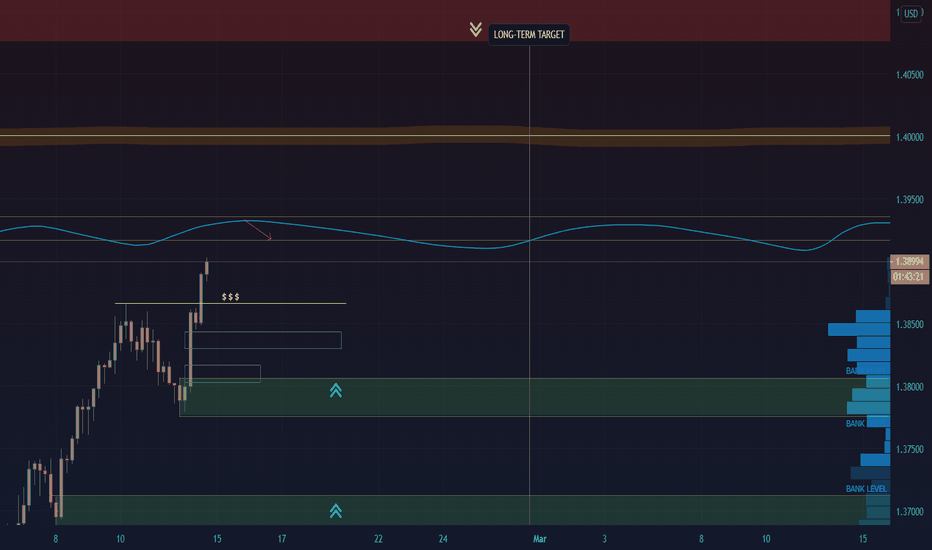Select the $$$ text annotation
932x550 pixels.
(x=231, y=297)
